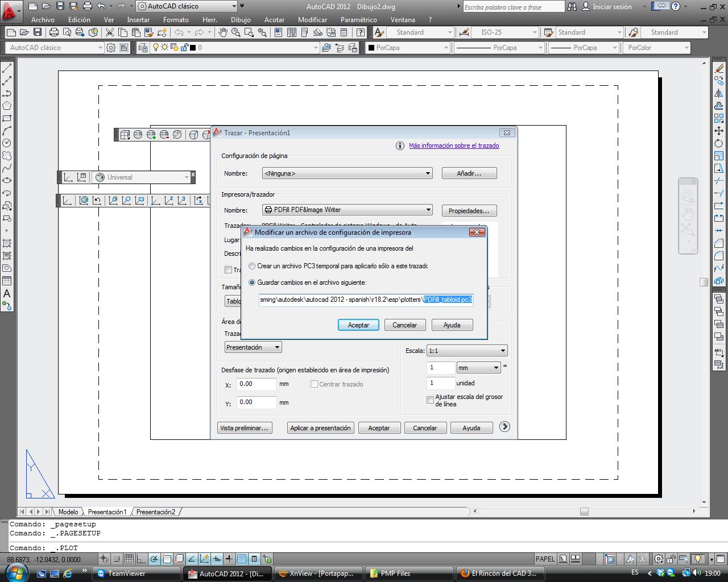Select the Table tool in Draw toolbar
This screenshot has height=582, width=728.
pyautogui.click(x=7, y=281)
